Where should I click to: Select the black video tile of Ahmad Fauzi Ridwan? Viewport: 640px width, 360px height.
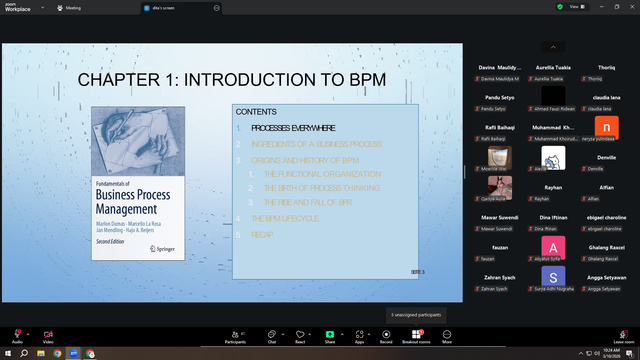coord(553,97)
